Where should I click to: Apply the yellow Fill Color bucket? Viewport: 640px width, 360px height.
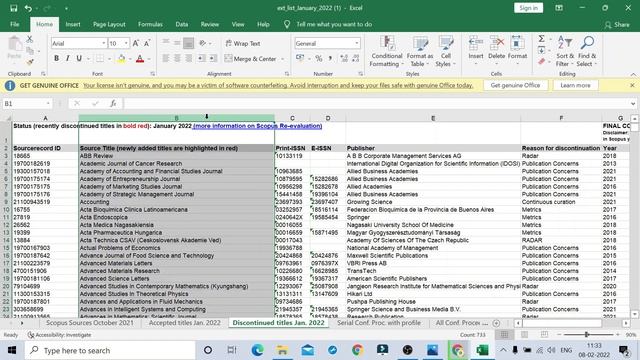(x=121, y=59)
